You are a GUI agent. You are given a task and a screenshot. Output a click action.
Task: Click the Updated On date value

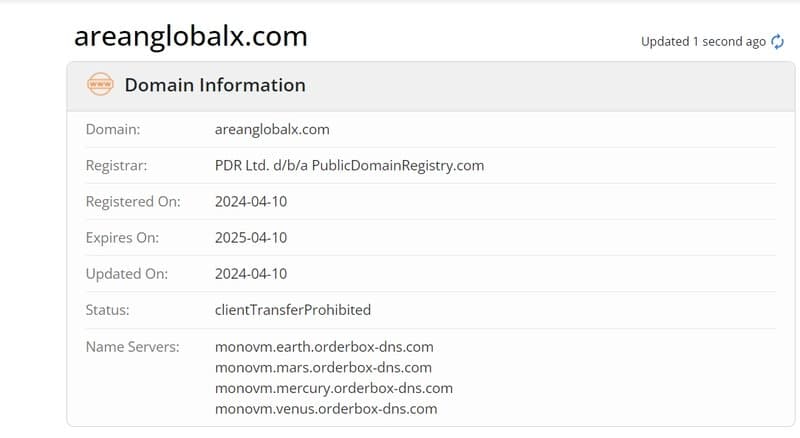(x=251, y=274)
